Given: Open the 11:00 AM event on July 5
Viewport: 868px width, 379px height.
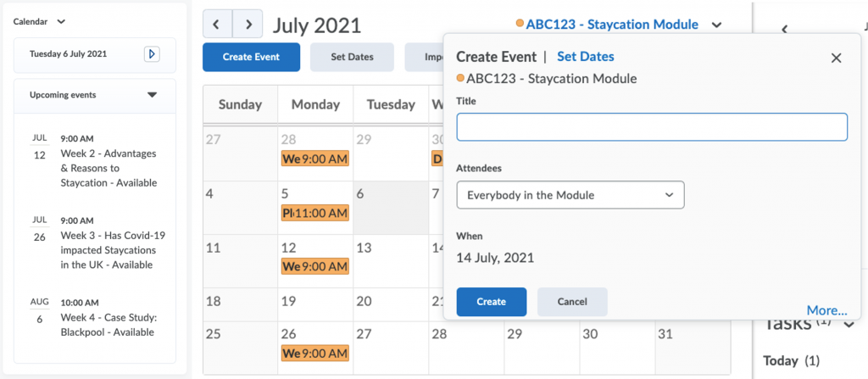Looking at the screenshot, I should coord(315,213).
